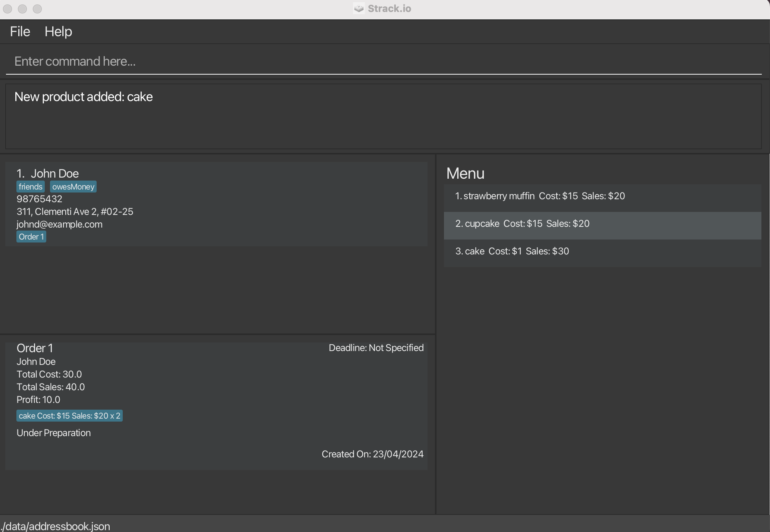Click the Under Preparation status label
Screen dimensions: 770x532
point(54,433)
